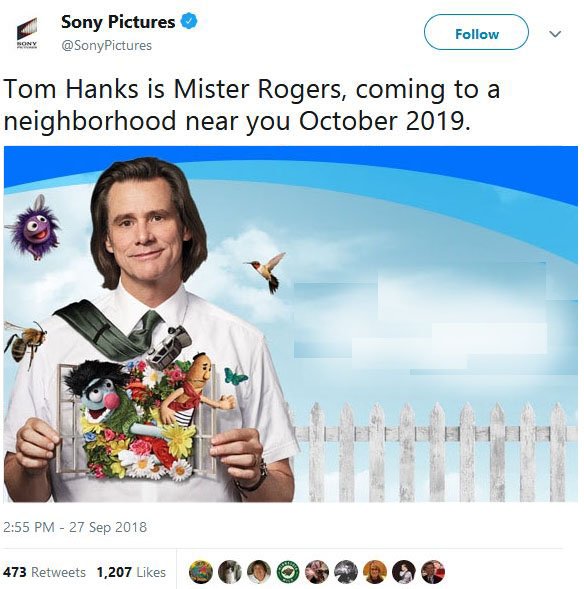Image resolution: width=584 pixels, height=589 pixels.
Task: Open the last liker avatar with suited man
Action: [x=433, y=572]
